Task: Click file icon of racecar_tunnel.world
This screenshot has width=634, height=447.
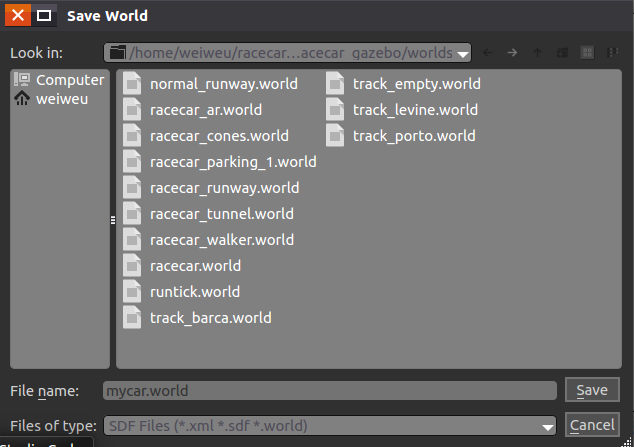Action: click(132, 214)
